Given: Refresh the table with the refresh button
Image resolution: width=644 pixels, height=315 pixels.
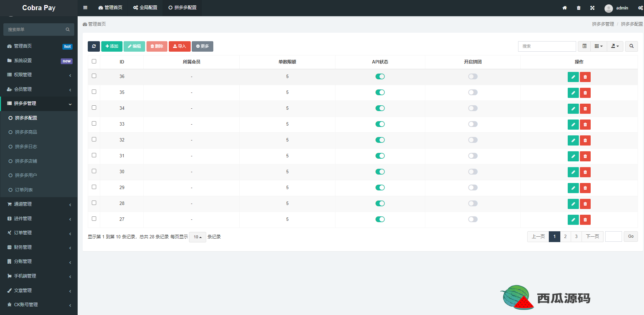Looking at the screenshot, I should point(94,46).
